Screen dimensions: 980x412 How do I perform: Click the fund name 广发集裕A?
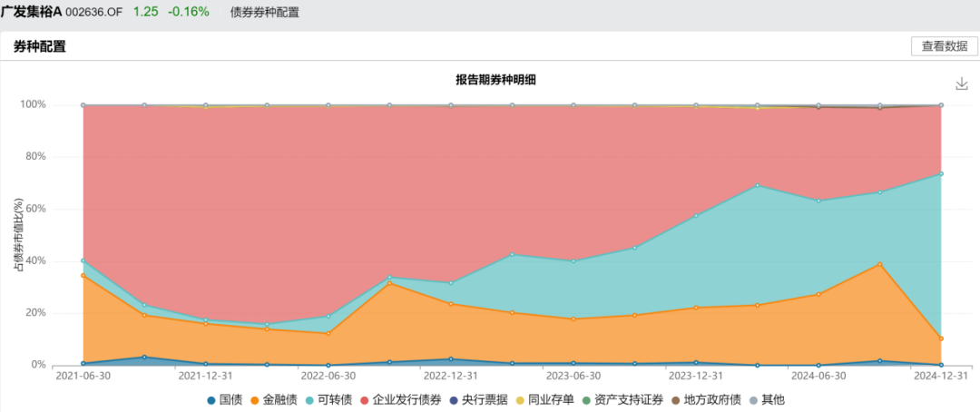31,11
